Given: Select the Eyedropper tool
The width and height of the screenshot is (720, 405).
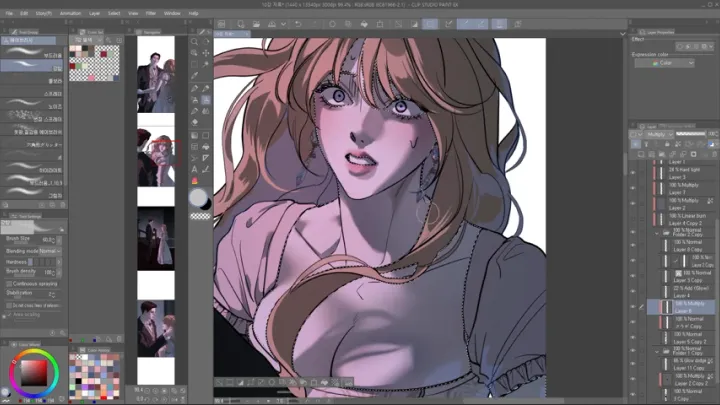Looking at the screenshot, I should pyautogui.click(x=194, y=76).
